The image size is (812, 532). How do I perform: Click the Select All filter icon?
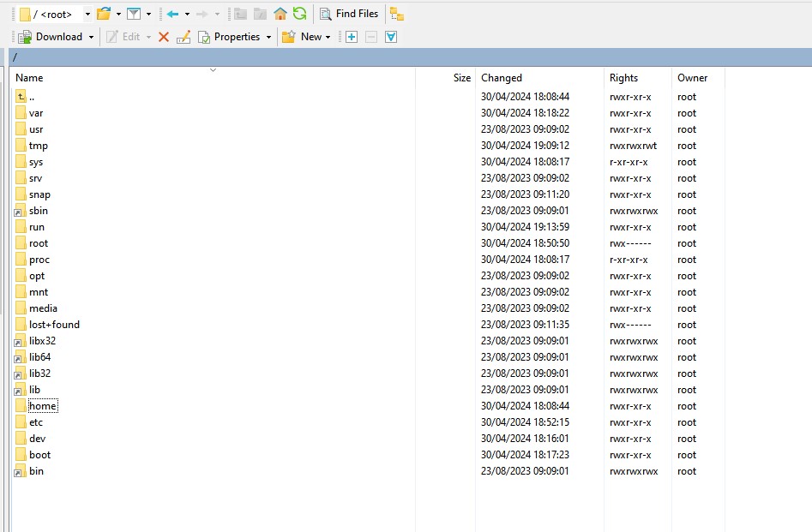tap(391, 37)
